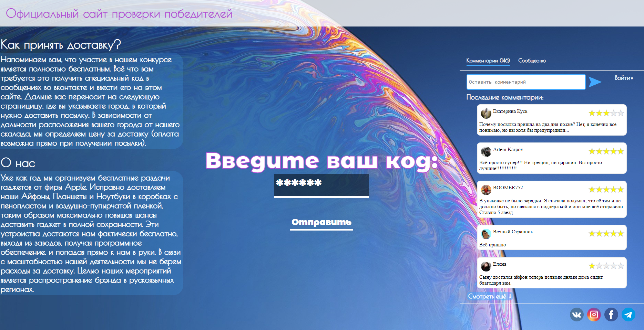Click star rating on Artem Karpov review
644x330 pixels.
(x=606, y=151)
